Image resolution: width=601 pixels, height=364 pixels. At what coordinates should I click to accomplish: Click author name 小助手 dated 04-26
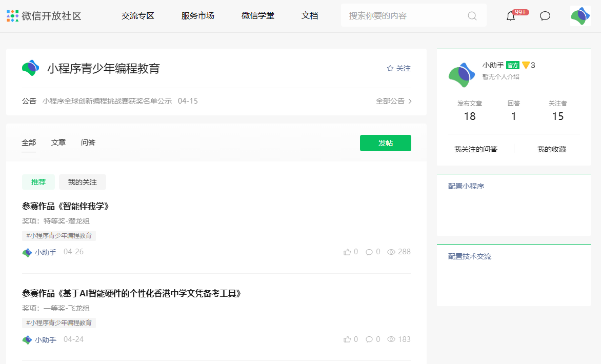point(46,252)
